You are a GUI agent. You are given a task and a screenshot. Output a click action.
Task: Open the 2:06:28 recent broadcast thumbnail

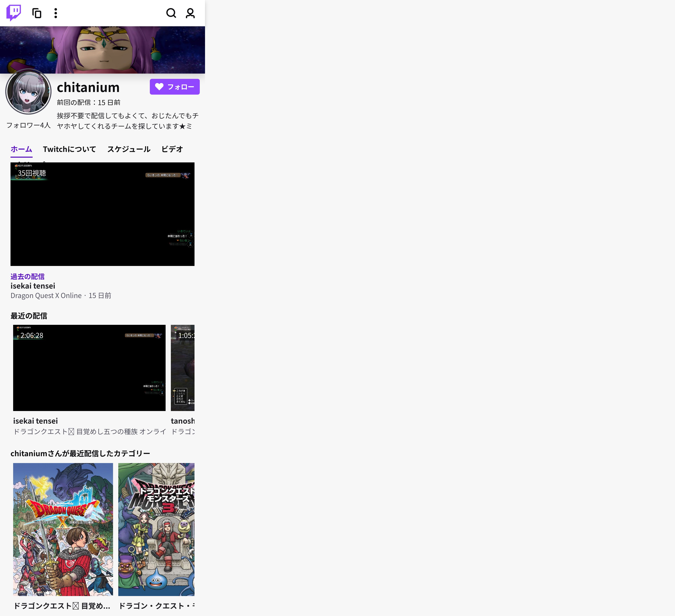89,368
